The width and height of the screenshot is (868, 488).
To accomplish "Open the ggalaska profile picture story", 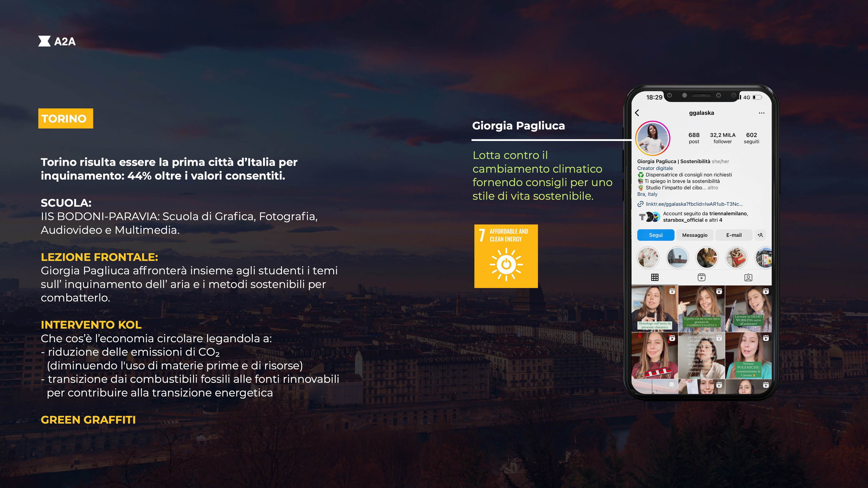I will click(653, 138).
